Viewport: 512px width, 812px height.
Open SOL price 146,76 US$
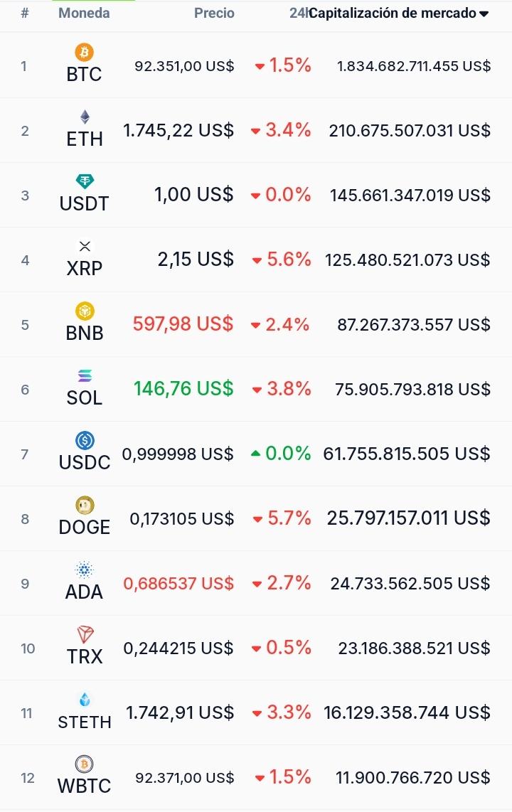(x=183, y=388)
